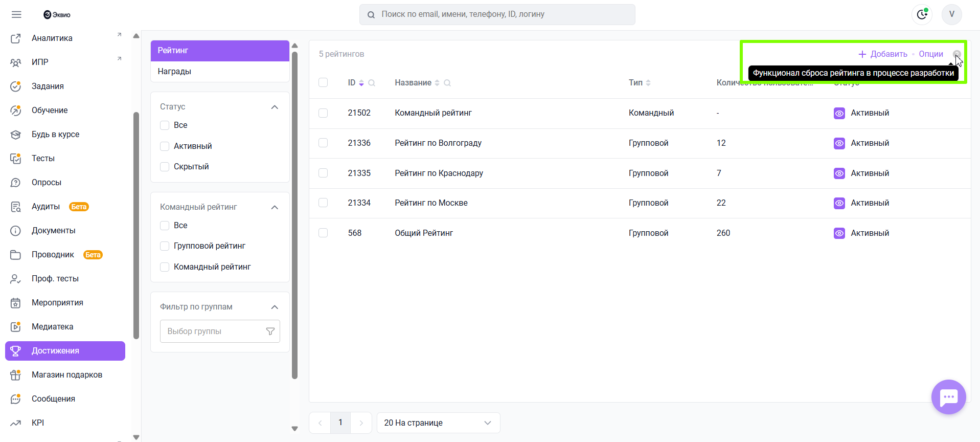This screenshot has width=980, height=442.
Task: Open the user avatar V menu
Action: [x=951, y=14]
